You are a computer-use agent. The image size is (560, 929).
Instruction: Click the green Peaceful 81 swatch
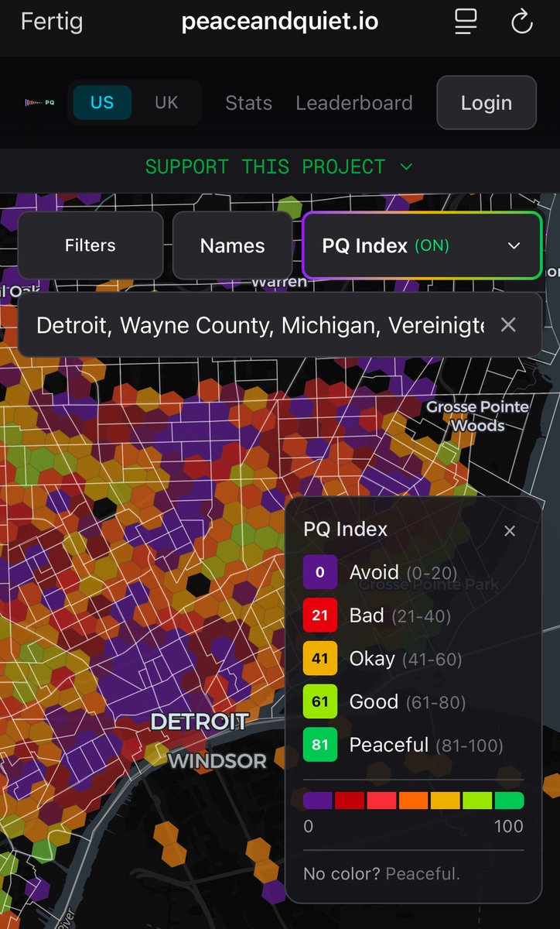tap(320, 746)
